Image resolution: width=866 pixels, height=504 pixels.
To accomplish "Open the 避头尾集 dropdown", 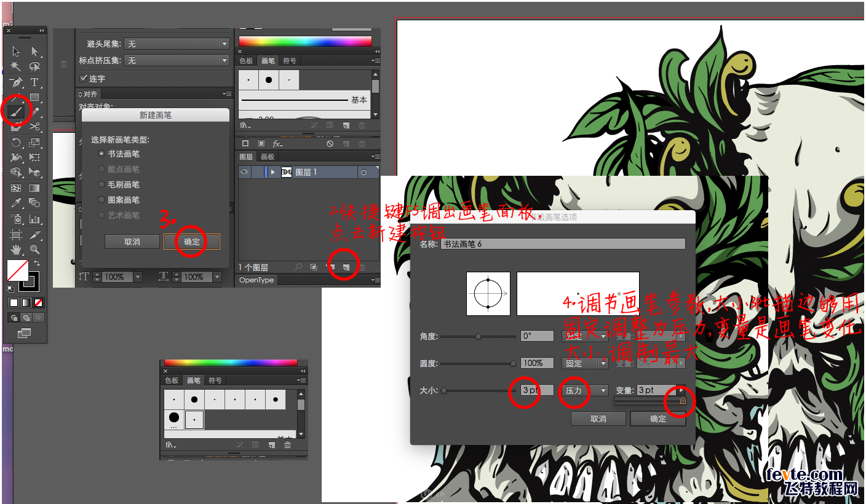I will [177, 44].
